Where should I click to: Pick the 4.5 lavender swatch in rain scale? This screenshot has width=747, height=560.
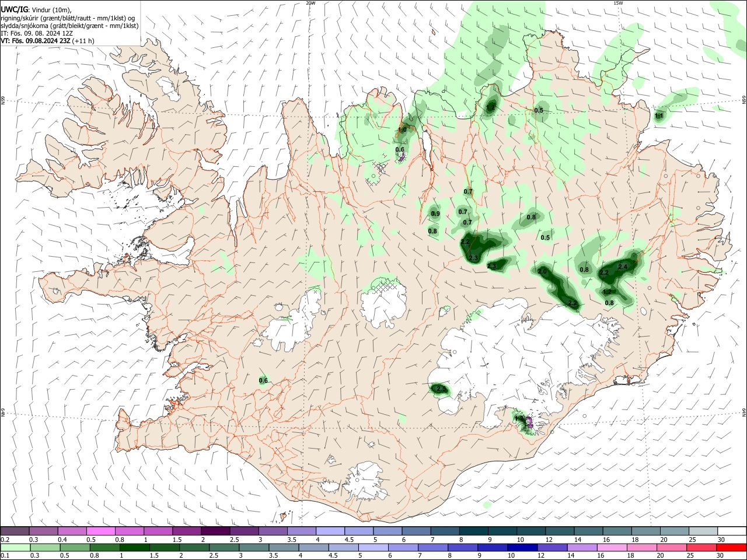tap(343, 548)
